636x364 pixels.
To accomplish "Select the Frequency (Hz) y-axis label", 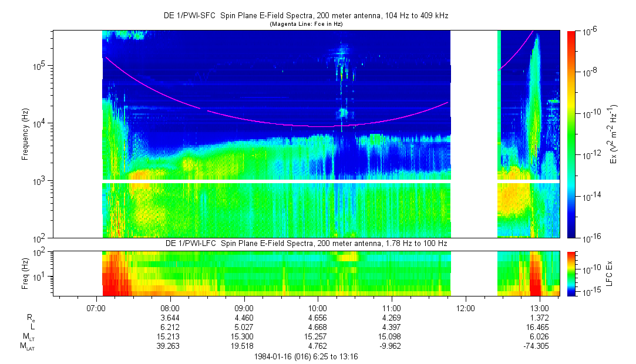I will [x=25, y=134].
